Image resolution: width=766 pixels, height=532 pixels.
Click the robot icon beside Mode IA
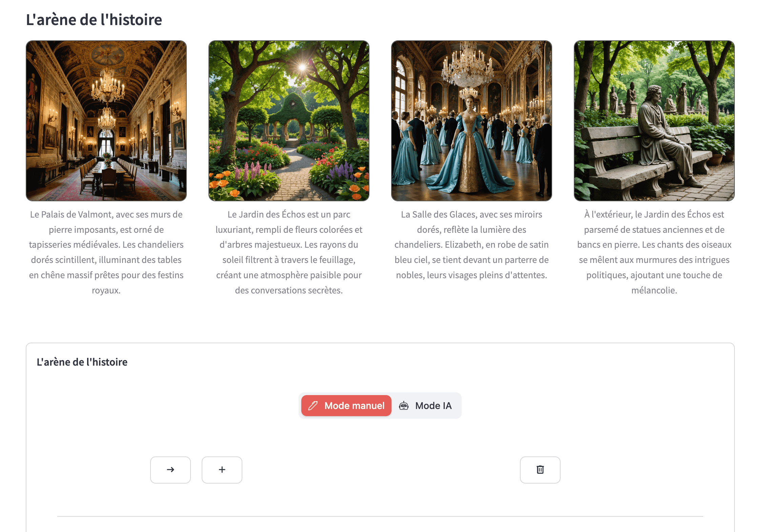[404, 406]
